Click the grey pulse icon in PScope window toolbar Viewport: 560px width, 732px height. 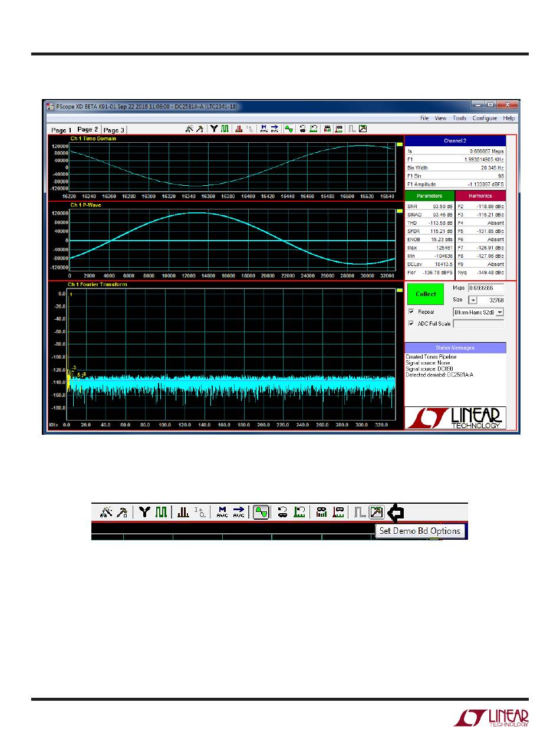point(352,129)
